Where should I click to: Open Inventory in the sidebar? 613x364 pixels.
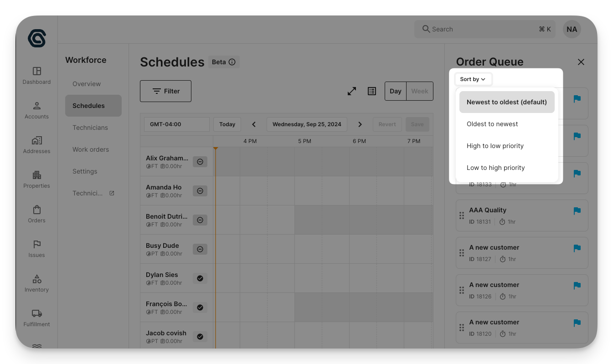click(x=37, y=283)
